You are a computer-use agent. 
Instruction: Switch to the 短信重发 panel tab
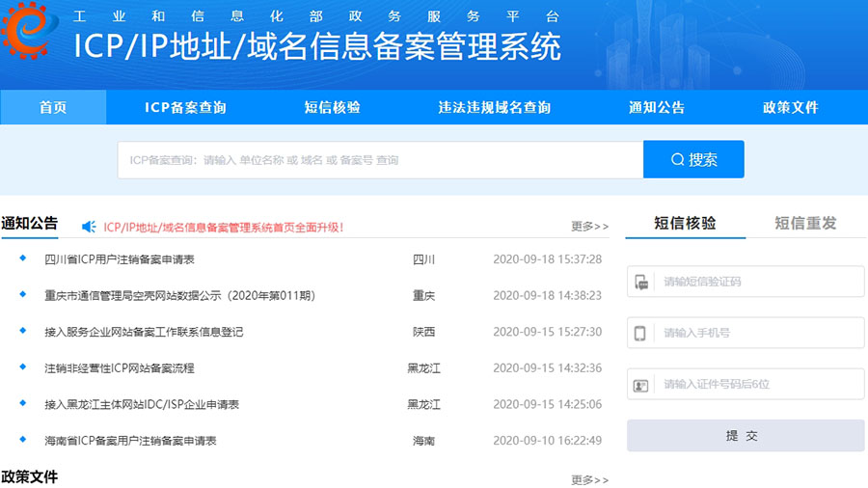click(x=805, y=223)
